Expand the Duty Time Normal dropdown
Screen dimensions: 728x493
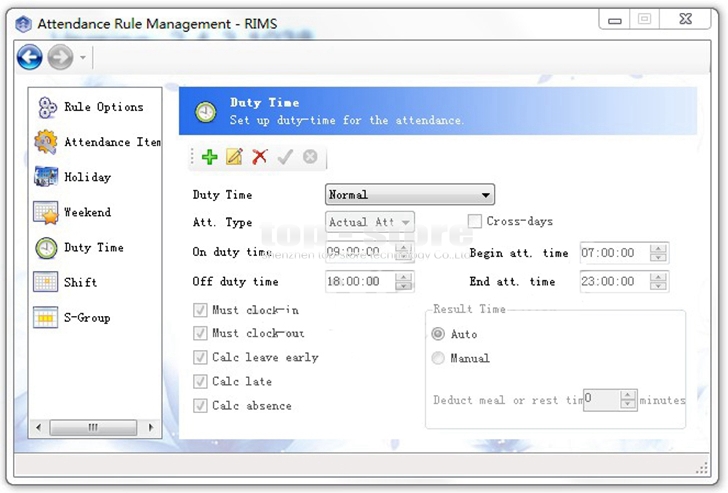[410, 195]
